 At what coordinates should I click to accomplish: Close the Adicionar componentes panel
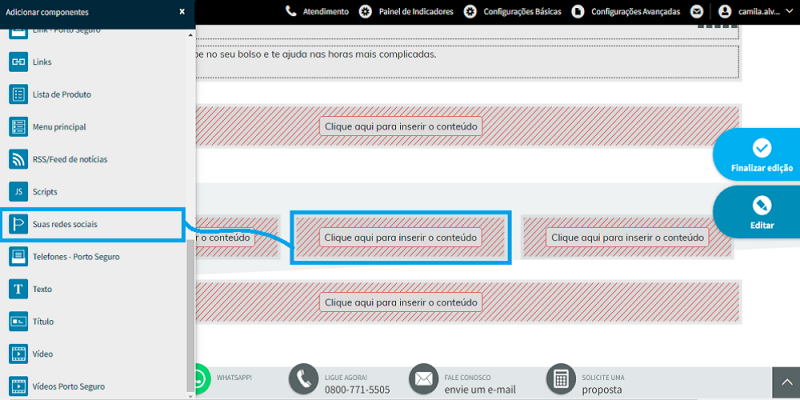(x=182, y=12)
